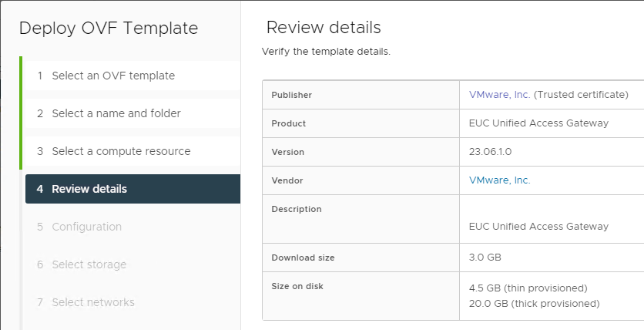Click the Review details page heading
This screenshot has width=644, height=330.
tap(324, 28)
